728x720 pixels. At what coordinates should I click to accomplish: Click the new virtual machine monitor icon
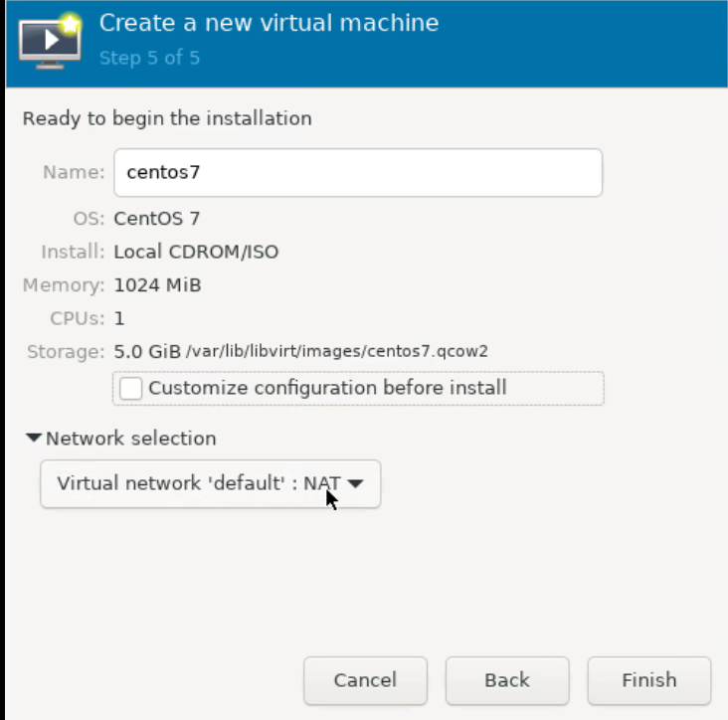point(50,40)
